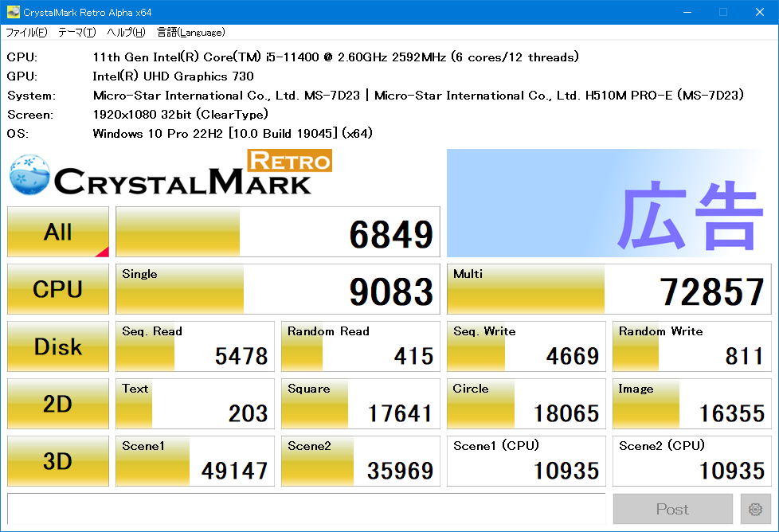This screenshot has height=532, width=779.
Task: Start the 2D benchmark button
Action: tap(58, 404)
